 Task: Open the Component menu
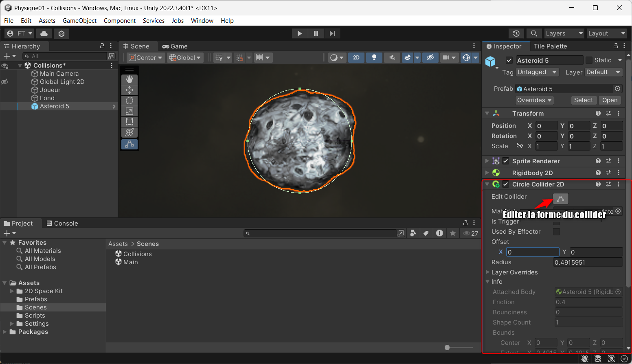click(x=119, y=21)
